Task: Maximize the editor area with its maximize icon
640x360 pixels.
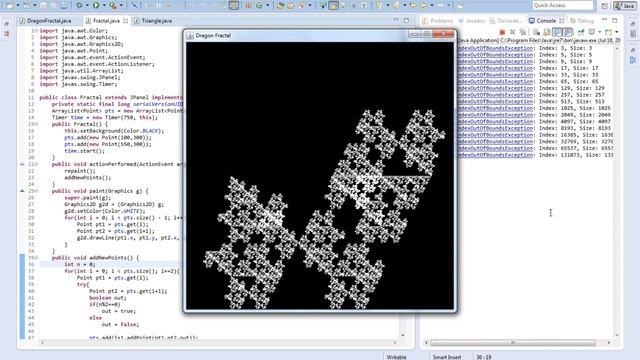Action: (x=407, y=20)
